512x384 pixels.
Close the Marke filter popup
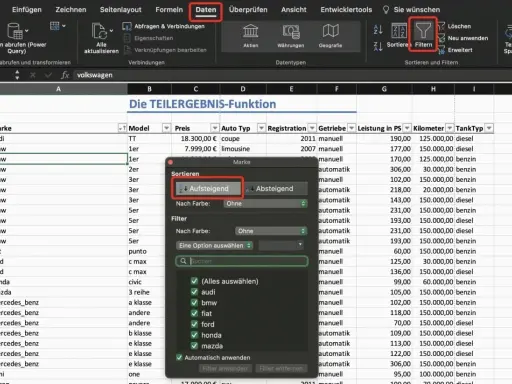tap(170, 162)
